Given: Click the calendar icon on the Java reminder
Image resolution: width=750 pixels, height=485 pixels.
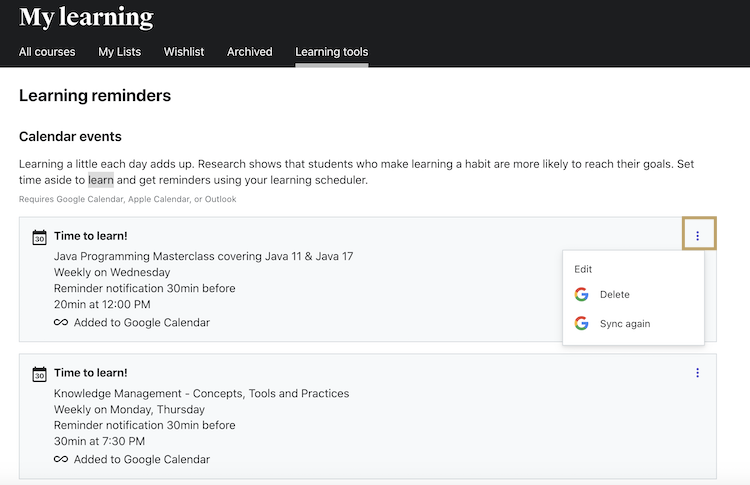Looking at the screenshot, I should click(x=39, y=237).
